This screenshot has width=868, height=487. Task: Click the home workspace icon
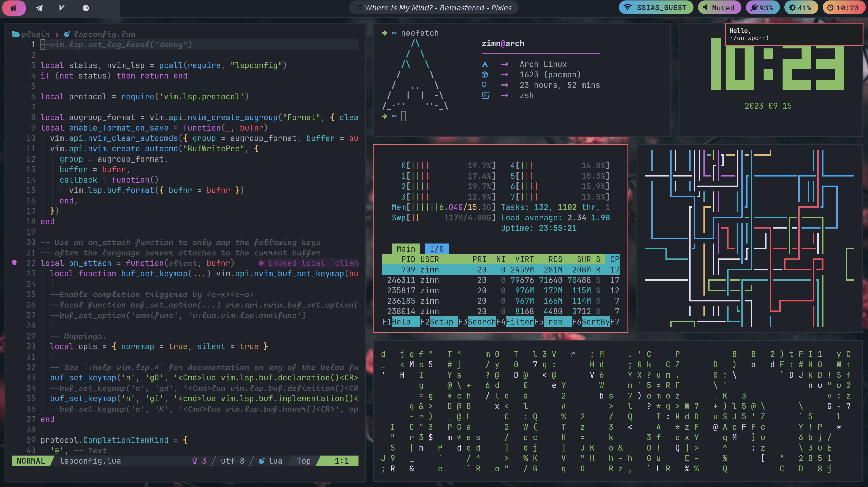point(14,8)
